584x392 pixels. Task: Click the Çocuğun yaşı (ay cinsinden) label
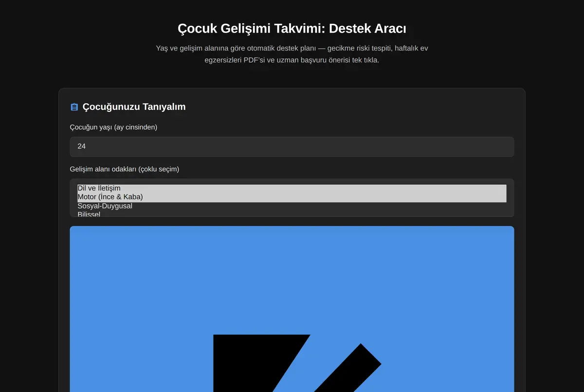113,127
